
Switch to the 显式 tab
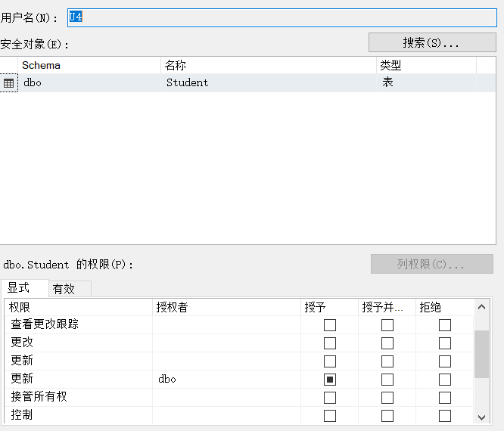click(x=24, y=288)
